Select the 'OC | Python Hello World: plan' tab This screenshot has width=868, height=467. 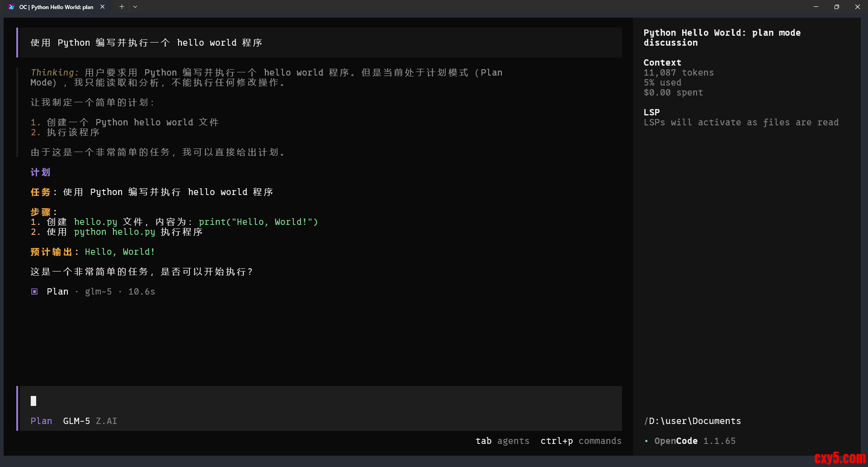(x=56, y=7)
